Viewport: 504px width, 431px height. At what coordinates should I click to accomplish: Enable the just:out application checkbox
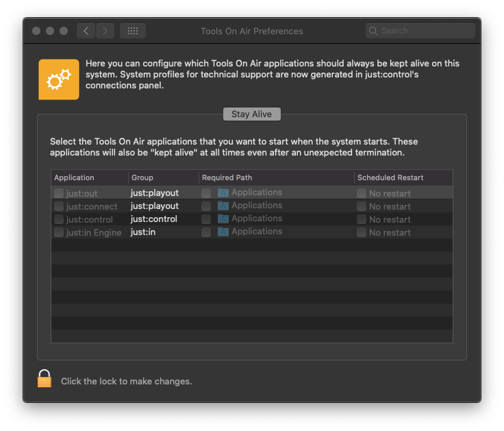tap(59, 193)
